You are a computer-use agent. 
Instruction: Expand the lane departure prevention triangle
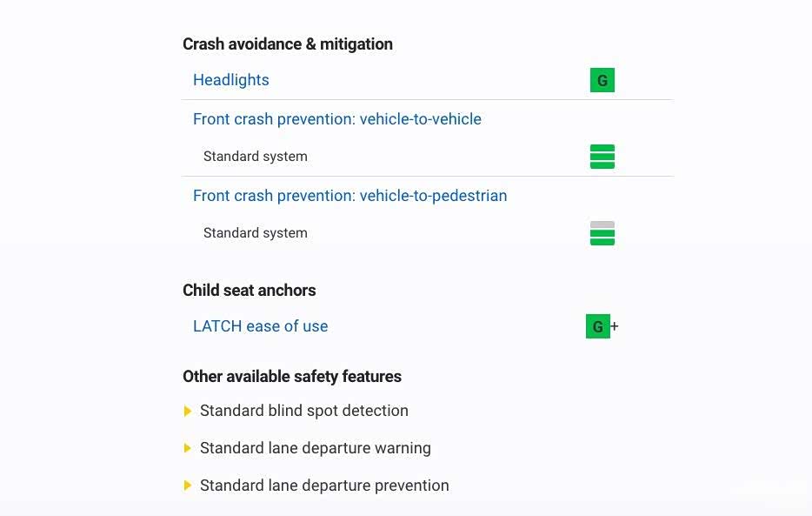pyautogui.click(x=188, y=486)
